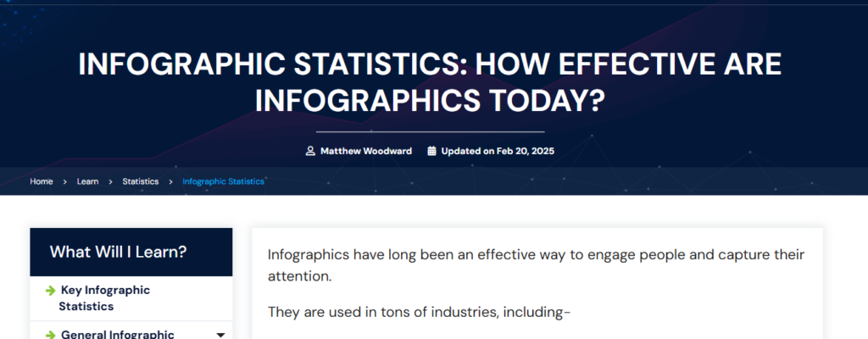Click the Updated on Feb 20, 2025 date
868x339 pixels.
tap(498, 151)
